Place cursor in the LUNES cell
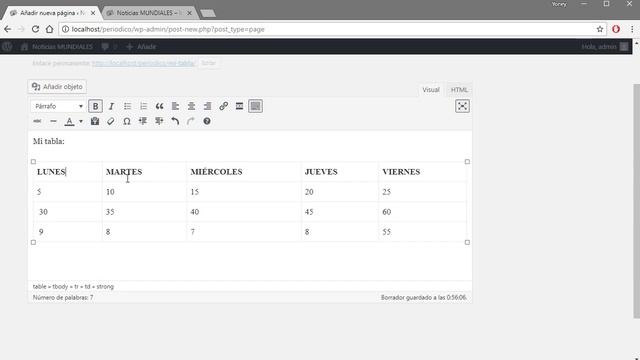Viewport: 640px width, 360px height. (x=67, y=172)
